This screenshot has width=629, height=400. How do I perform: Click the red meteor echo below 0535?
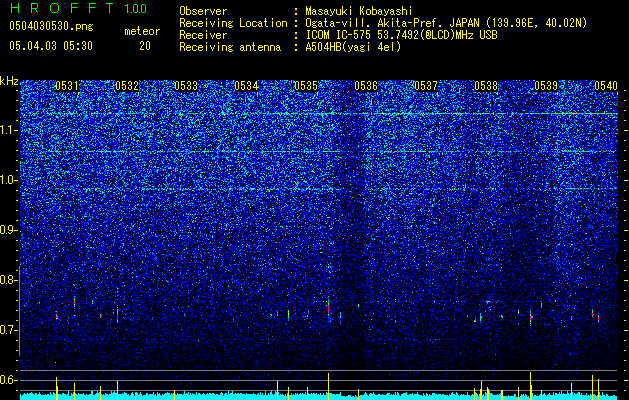[x=328, y=309]
